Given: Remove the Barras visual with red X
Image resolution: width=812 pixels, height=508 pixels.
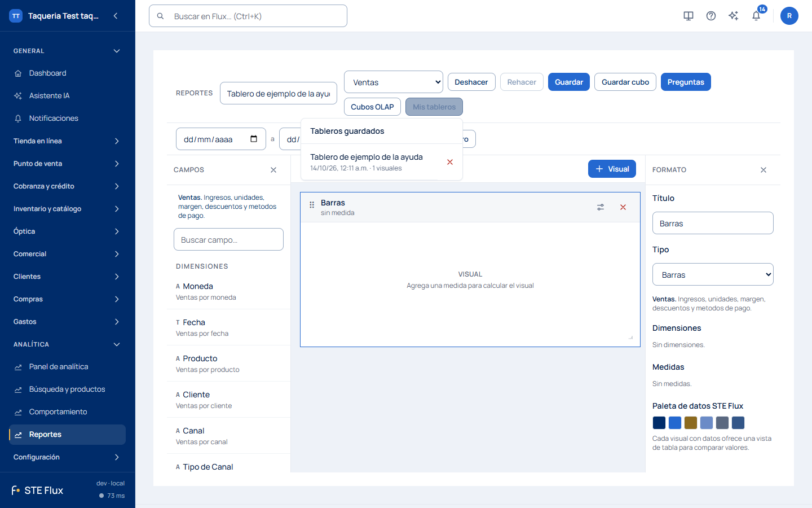Looking at the screenshot, I should pos(623,207).
